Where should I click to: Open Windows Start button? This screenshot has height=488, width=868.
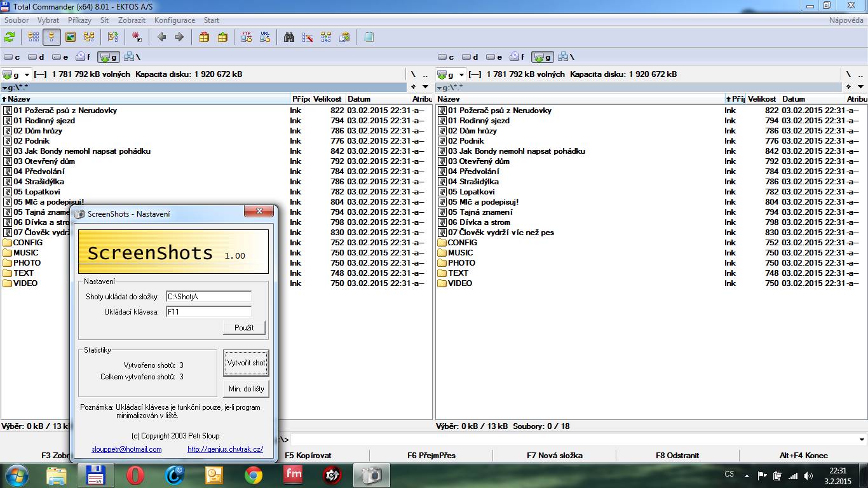pos(18,475)
